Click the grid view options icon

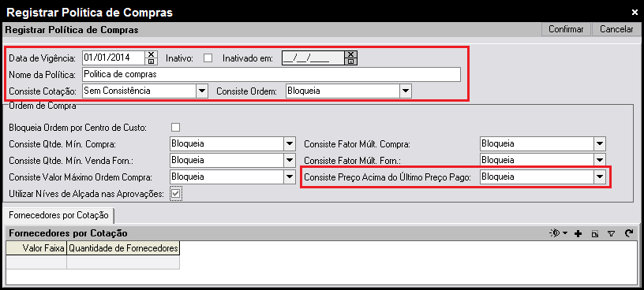(555, 233)
